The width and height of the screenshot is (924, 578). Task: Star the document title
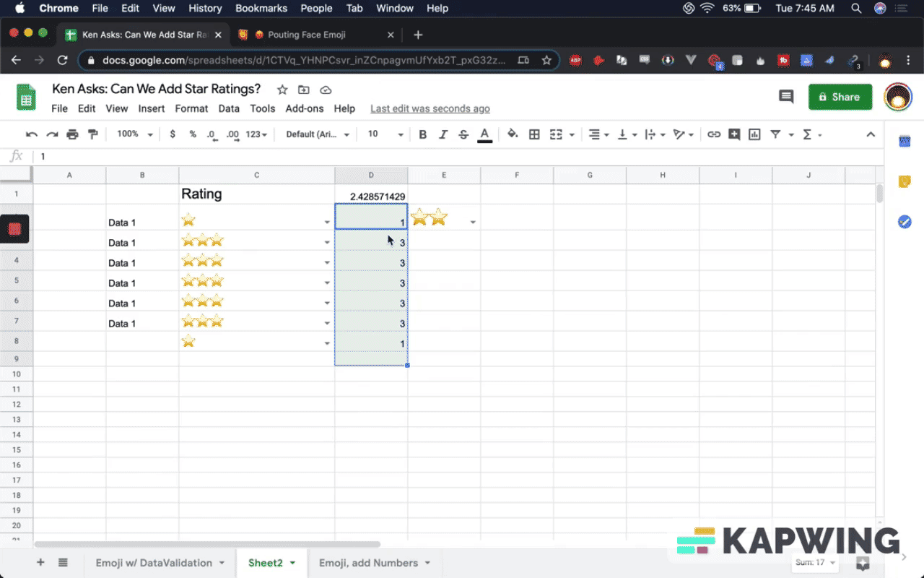(282, 90)
